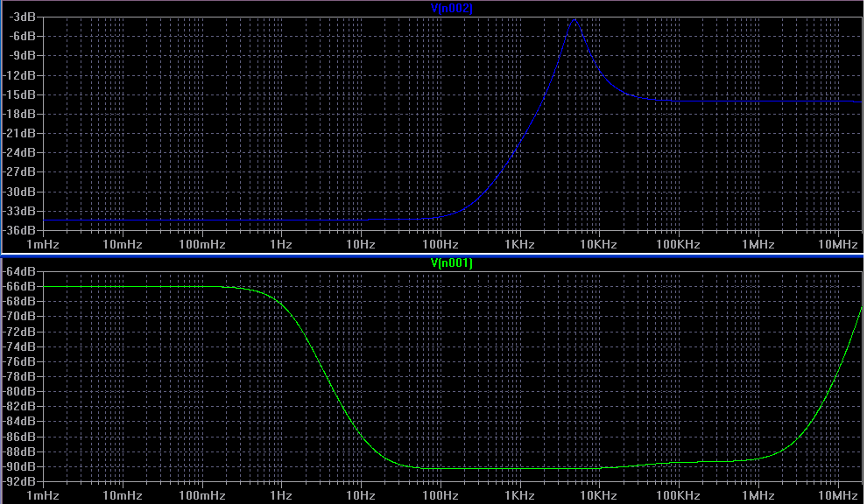Screen dimensions: 867x504
Task: Click the blue V(n002) curve peak
Action: 574,20
